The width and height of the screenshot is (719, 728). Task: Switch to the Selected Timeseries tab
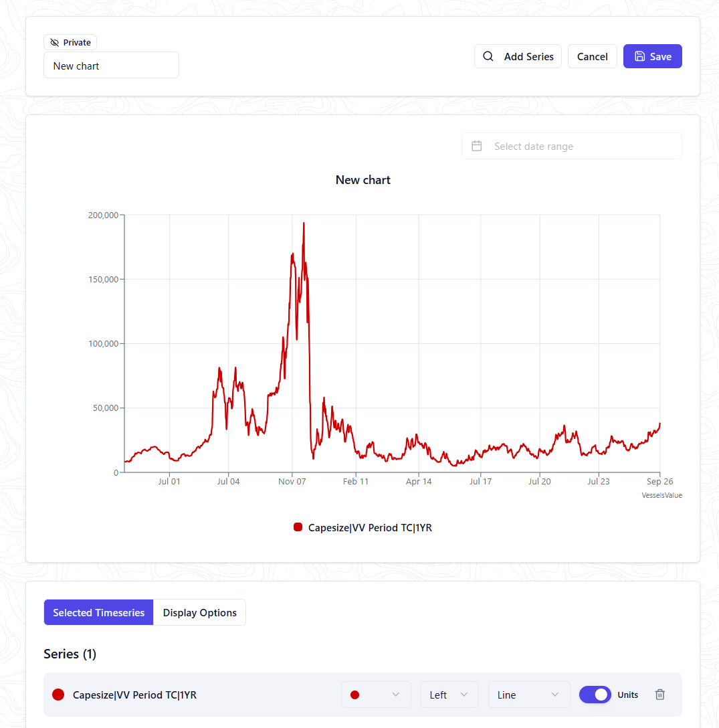[99, 612]
